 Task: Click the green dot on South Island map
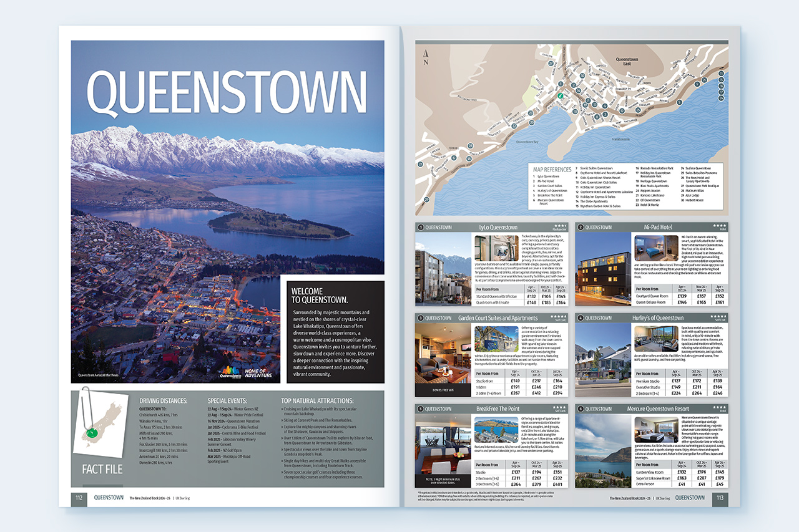93,432
